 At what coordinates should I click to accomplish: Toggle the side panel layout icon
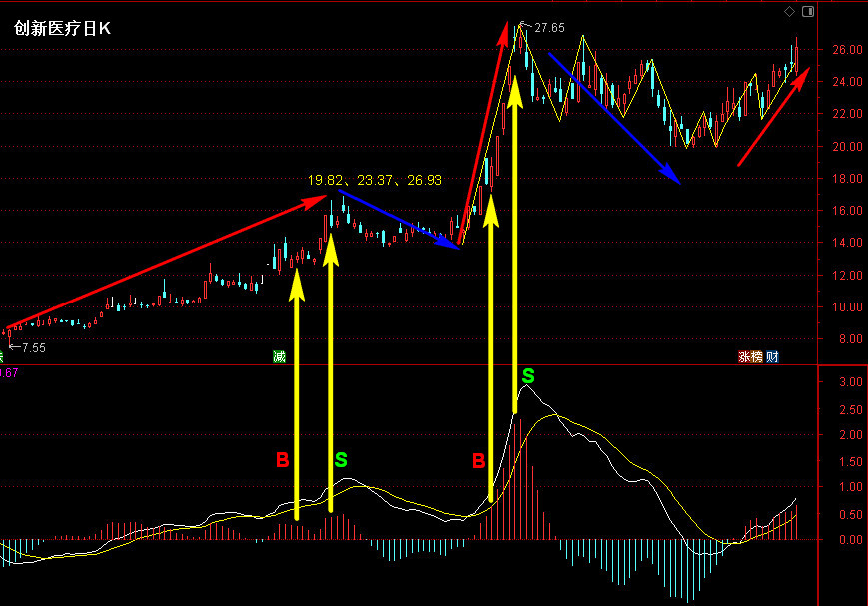click(808, 11)
